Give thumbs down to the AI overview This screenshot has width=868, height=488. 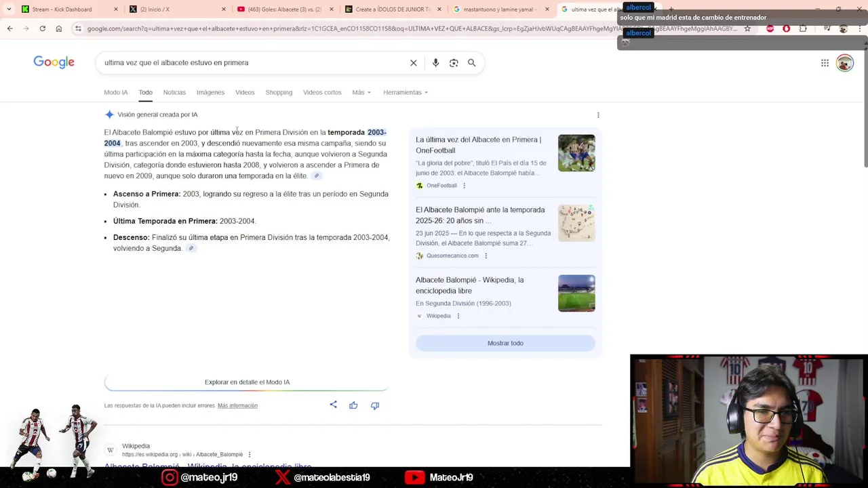tap(375, 405)
